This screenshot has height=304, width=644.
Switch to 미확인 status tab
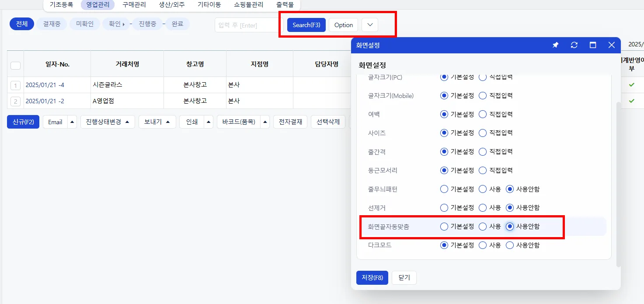[85, 24]
